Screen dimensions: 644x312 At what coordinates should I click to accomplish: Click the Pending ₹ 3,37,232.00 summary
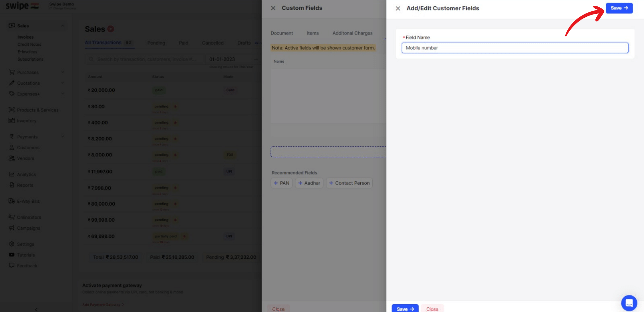(x=231, y=257)
